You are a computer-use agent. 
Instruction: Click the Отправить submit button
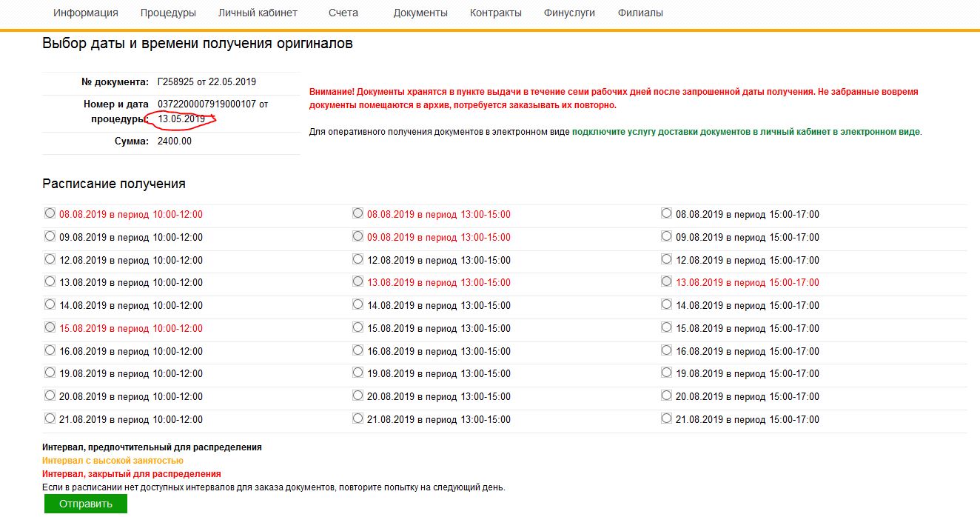coord(86,504)
